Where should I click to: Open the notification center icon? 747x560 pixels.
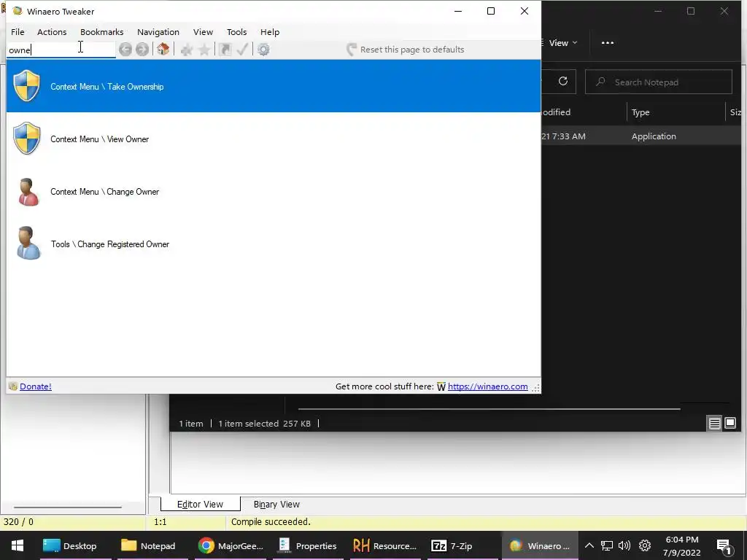click(x=724, y=546)
